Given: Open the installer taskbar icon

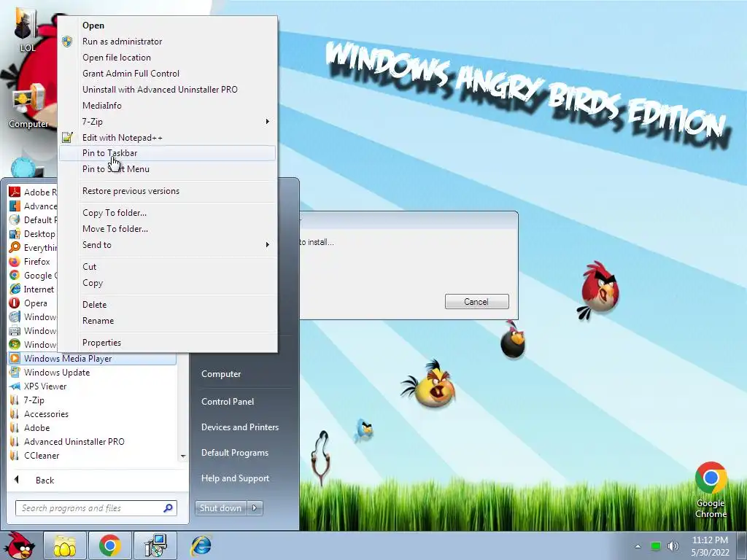Looking at the screenshot, I should (155, 545).
